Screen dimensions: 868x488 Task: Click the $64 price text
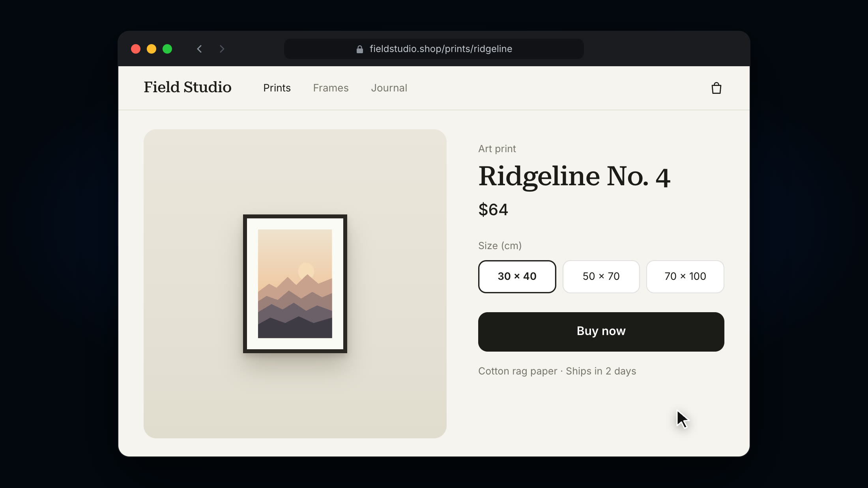pyautogui.click(x=493, y=209)
